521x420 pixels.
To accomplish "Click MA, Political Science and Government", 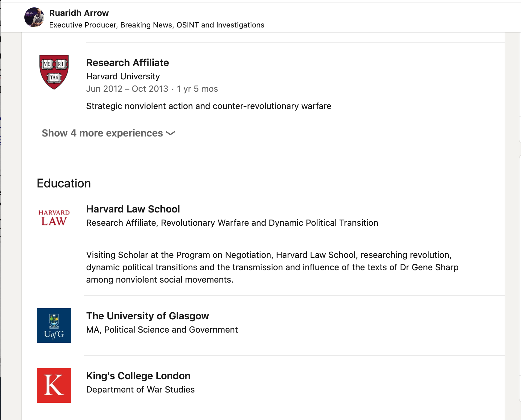I will click(162, 330).
